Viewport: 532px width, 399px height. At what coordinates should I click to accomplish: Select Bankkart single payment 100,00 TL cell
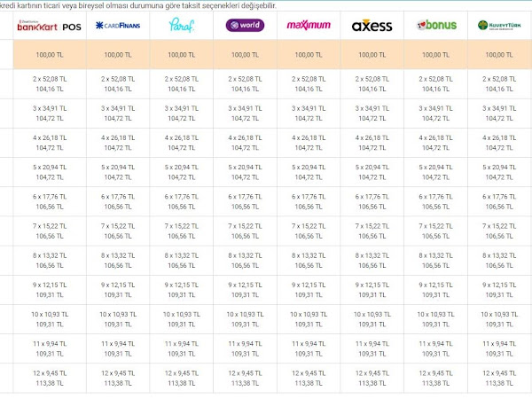pyautogui.click(x=50, y=55)
